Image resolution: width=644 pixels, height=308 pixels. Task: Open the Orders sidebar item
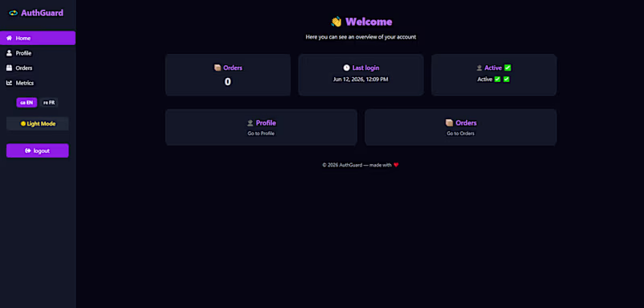[38, 68]
